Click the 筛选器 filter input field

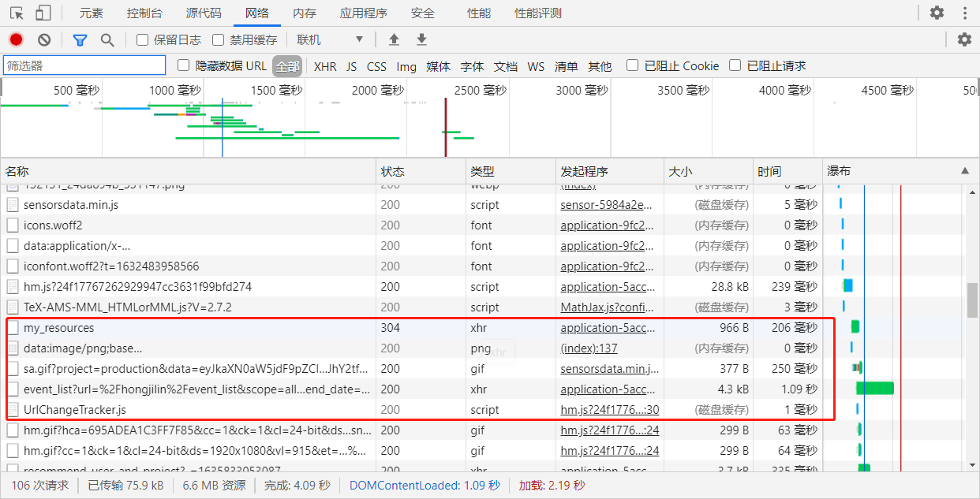click(x=84, y=65)
